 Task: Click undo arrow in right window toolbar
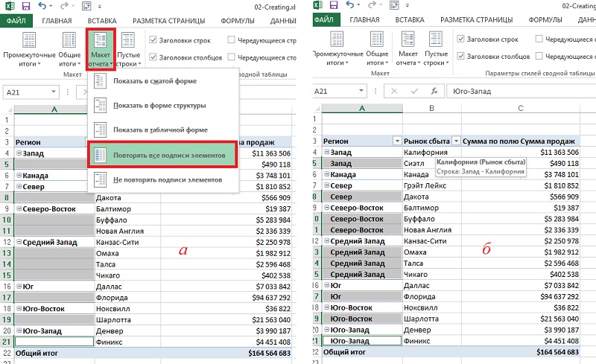pos(349,5)
